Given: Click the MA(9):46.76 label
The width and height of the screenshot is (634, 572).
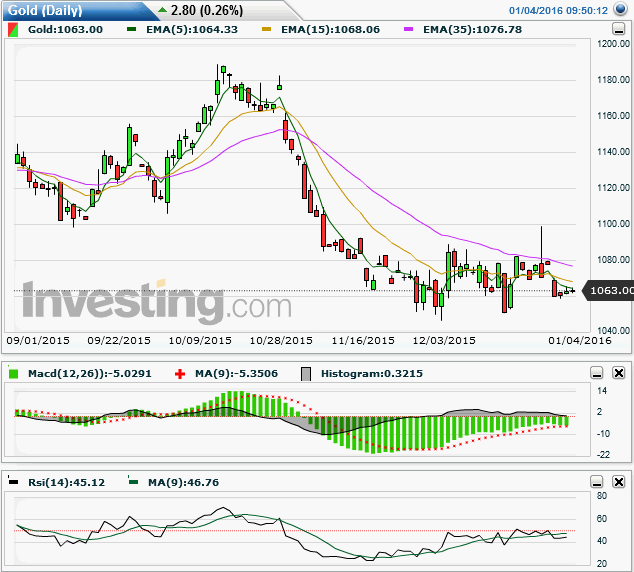Looking at the screenshot, I should 183,482.
